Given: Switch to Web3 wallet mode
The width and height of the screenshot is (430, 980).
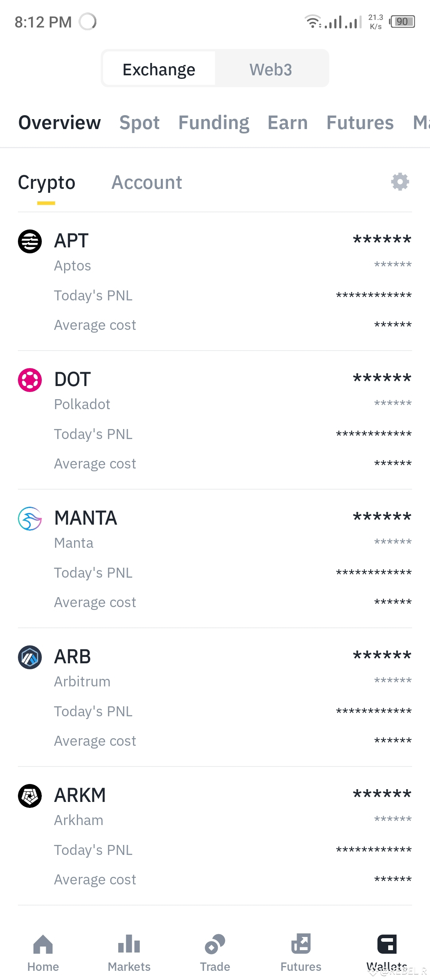Looking at the screenshot, I should [271, 69].
